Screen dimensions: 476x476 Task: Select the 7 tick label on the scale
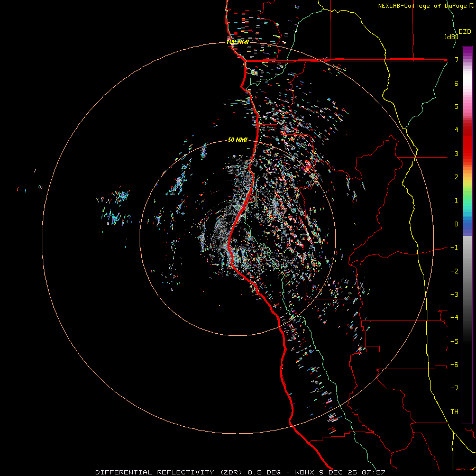coord(456,59)
